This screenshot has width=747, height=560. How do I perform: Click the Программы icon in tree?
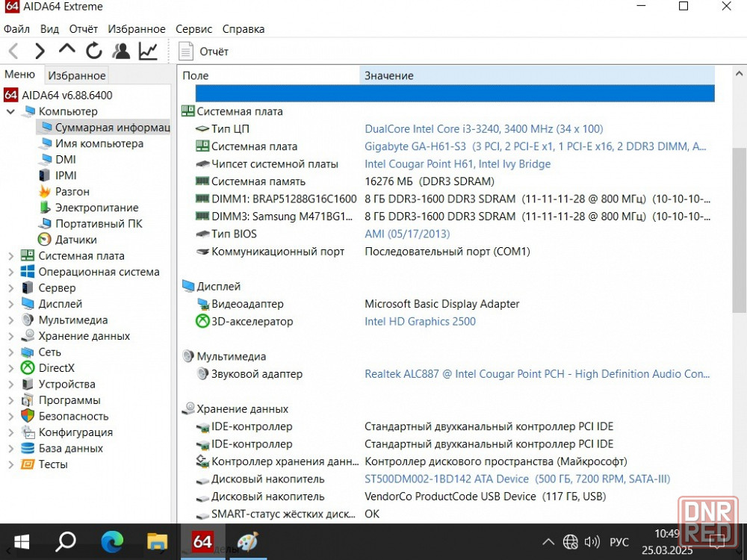tap(28, 400)
